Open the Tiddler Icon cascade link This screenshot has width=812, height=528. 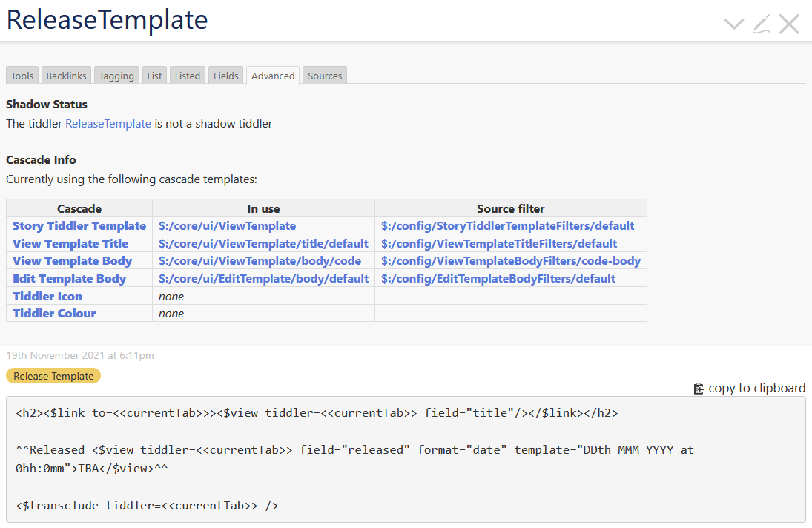pos(47,296)
